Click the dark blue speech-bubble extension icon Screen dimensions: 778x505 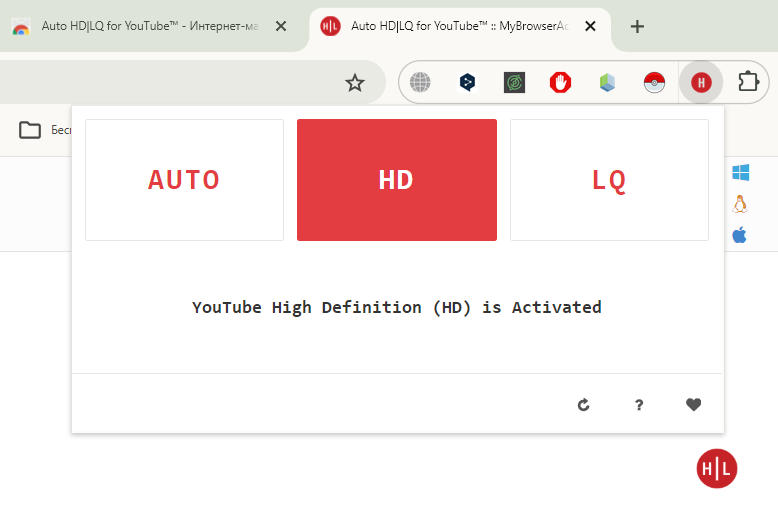point(467,83)
